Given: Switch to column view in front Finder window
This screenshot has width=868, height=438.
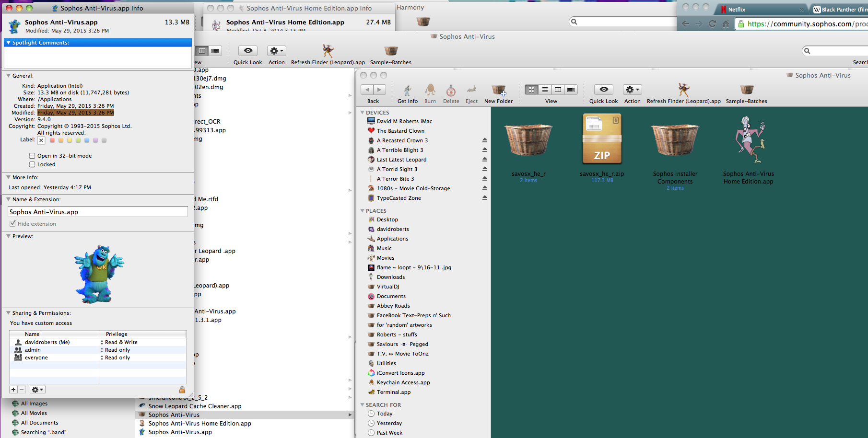Looking at the screenshot, I should (558, 90).
